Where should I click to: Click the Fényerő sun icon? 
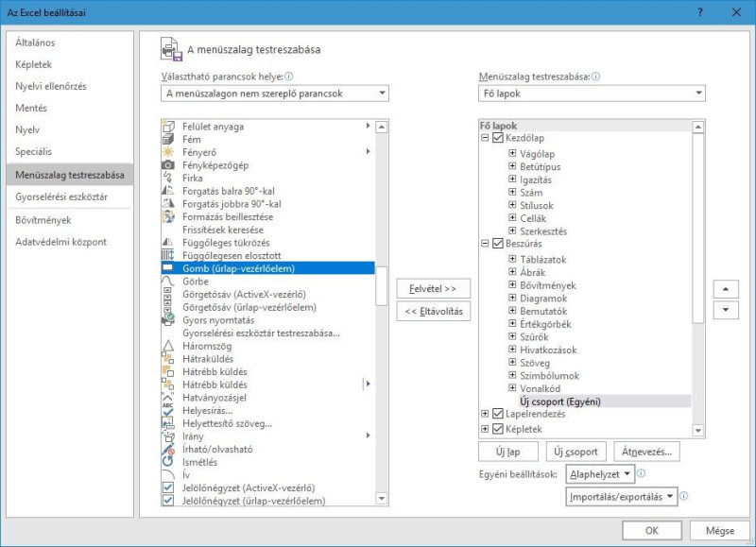click(x=168, y=152)
